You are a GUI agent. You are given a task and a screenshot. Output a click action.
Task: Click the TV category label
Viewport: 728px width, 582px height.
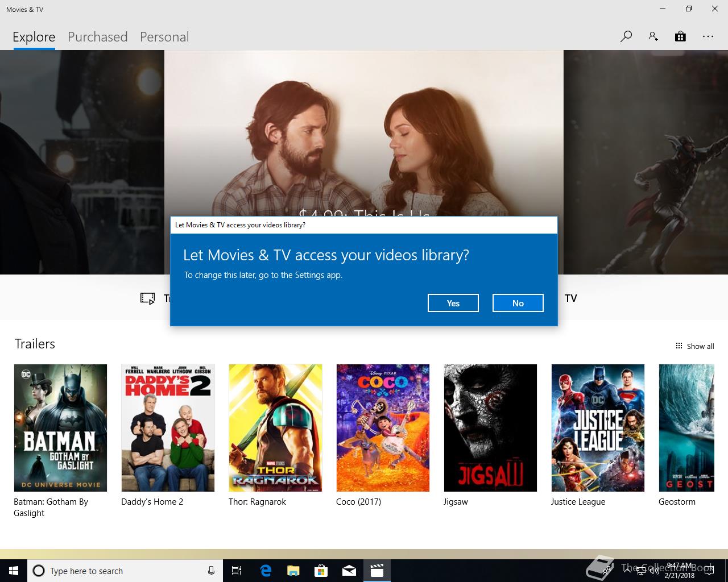570,298
